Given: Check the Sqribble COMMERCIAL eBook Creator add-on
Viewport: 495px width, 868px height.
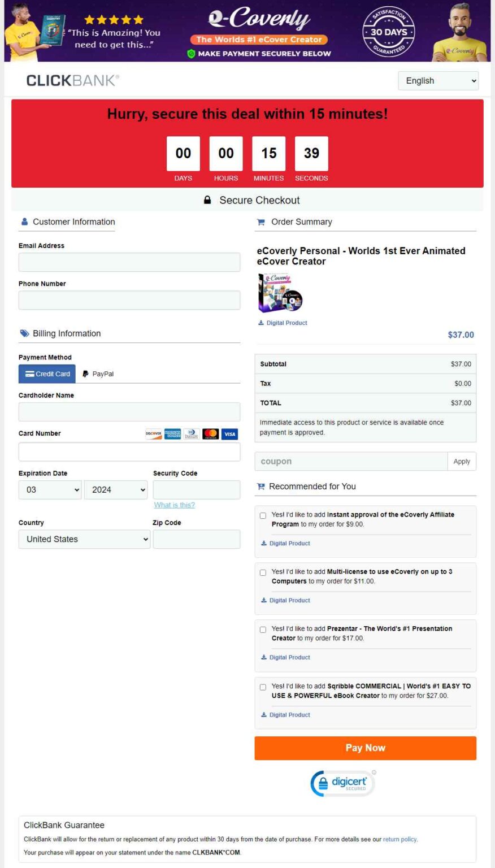Looking at the screenshot, I should [x=263, y=687].
